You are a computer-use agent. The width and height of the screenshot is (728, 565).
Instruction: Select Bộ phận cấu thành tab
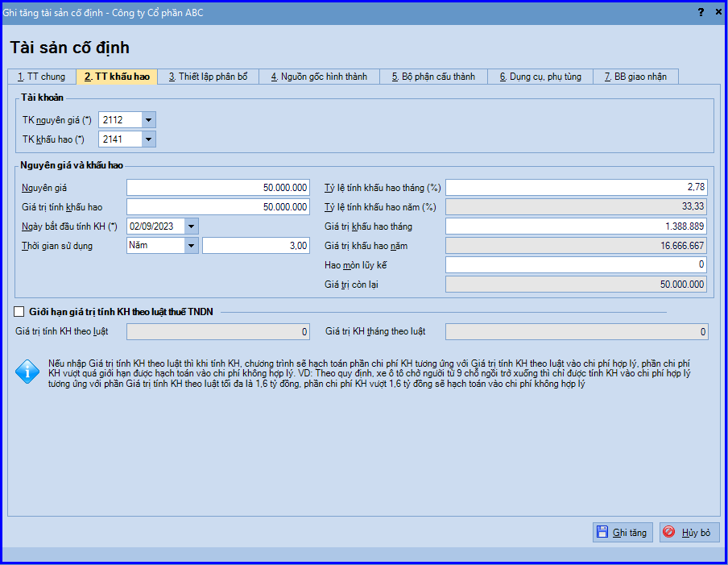pyautogui.click(x=433, y=77)
